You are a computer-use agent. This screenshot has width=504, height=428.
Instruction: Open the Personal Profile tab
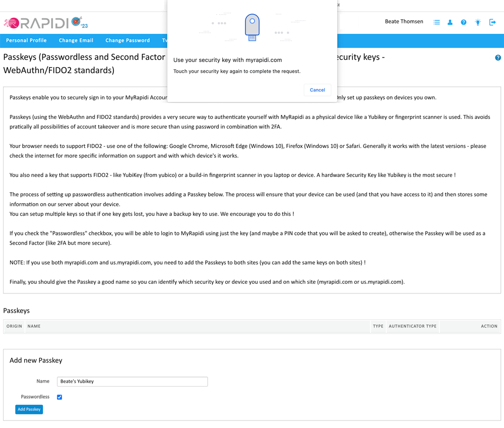tap(26, 40)
